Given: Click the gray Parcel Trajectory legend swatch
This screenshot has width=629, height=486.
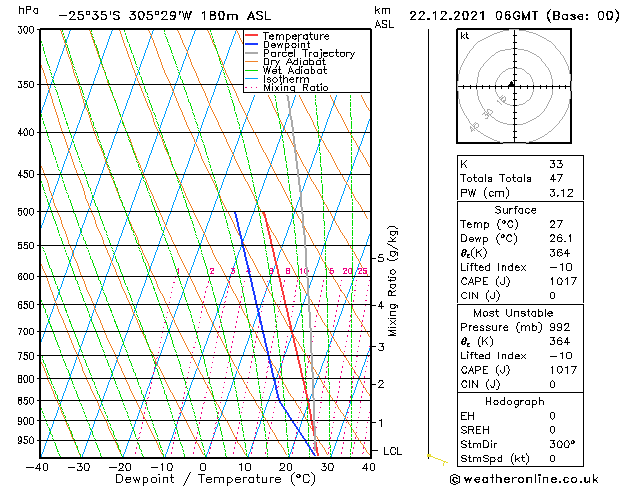Looking at the screenshot, I should pos(252,53).
